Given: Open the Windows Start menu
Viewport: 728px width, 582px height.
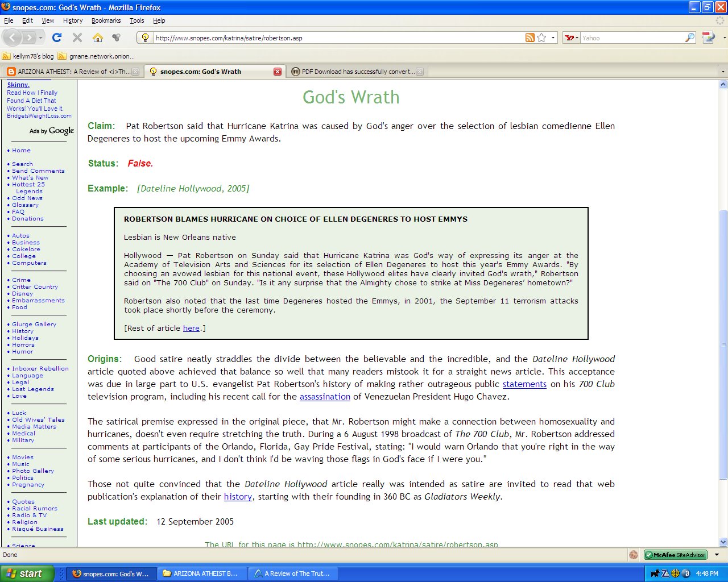Looking at the screenshot, I should coord(27,573).
